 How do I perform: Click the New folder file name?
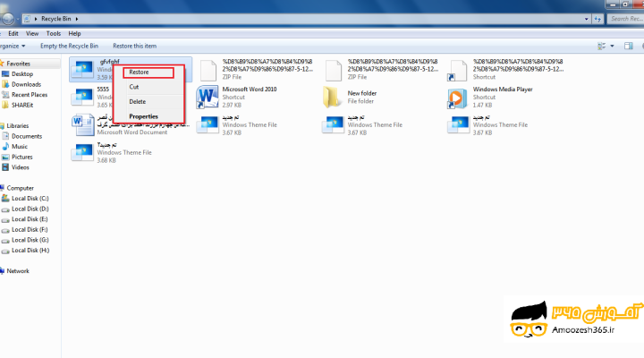click(x=362, y=93)
